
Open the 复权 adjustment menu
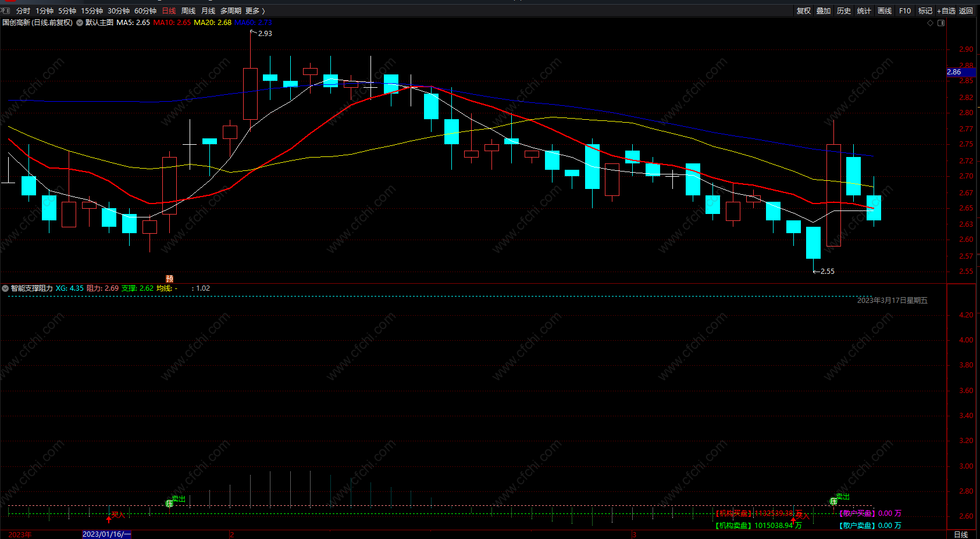click(x=804, y=11)
